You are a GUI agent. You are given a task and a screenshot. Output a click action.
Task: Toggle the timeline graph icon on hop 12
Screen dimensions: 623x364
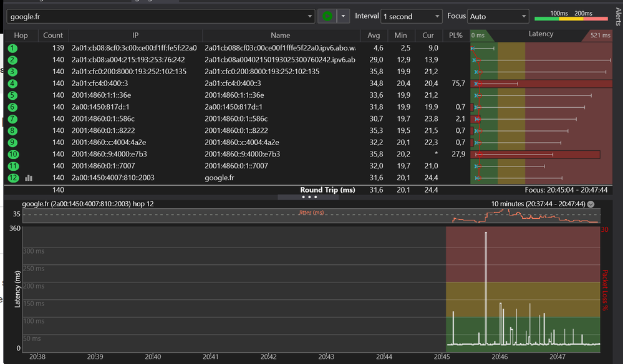click(x=29, y=178)
